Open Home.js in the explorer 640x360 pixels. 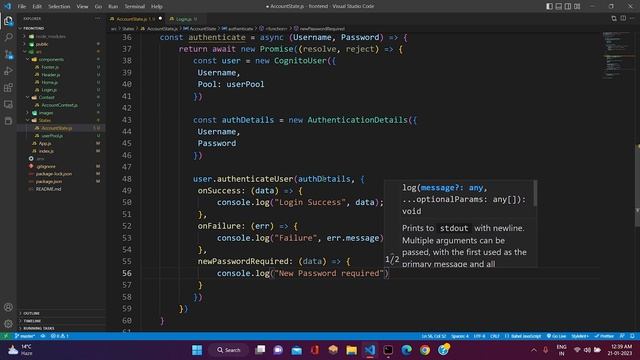(49, 82)
